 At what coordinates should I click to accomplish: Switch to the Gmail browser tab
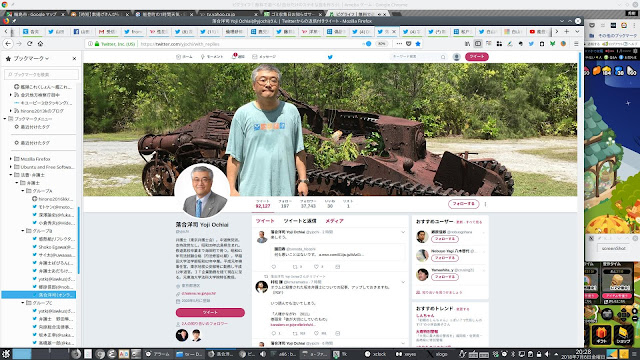click(107, 31)
